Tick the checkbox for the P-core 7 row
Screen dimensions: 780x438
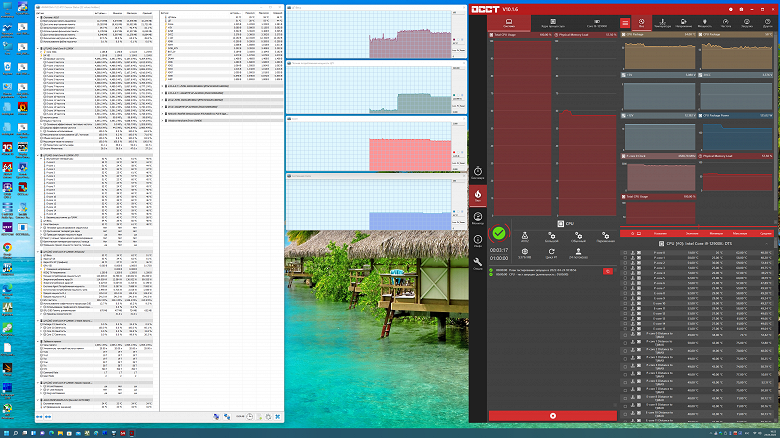point(625,288)
